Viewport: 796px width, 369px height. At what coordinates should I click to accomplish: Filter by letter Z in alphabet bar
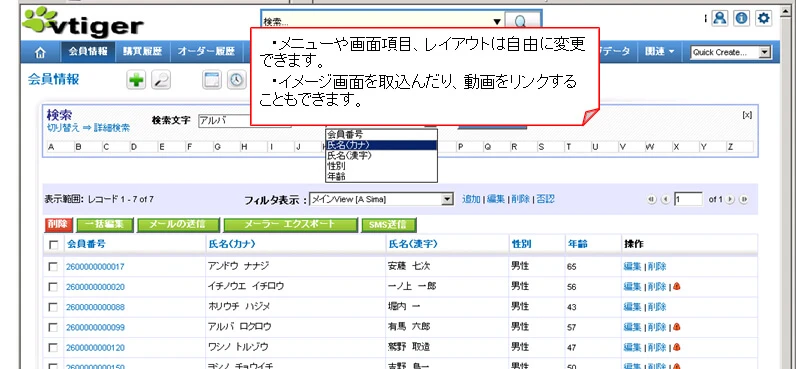tap(730, 147)
